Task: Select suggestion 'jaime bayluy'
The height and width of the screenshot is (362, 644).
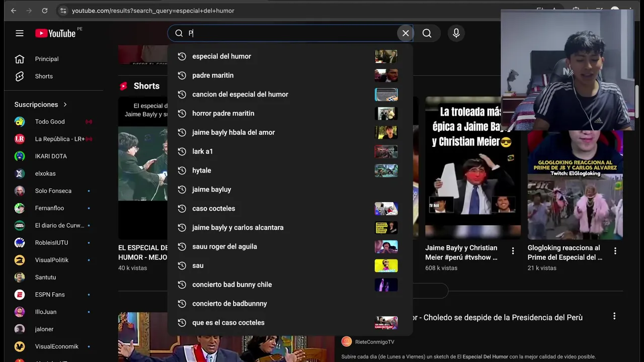Action: (290, 190)
